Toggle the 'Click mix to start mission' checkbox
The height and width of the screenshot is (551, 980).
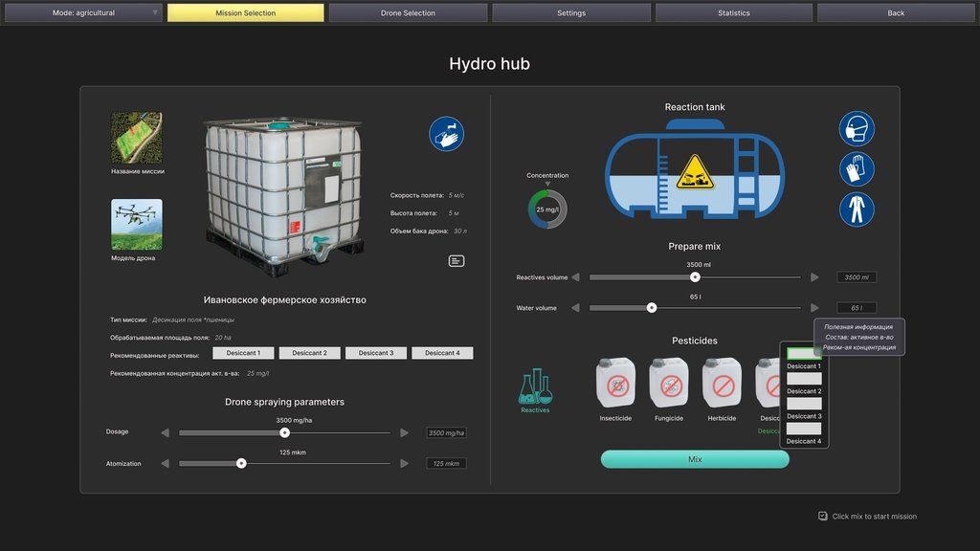click(823, 516)
